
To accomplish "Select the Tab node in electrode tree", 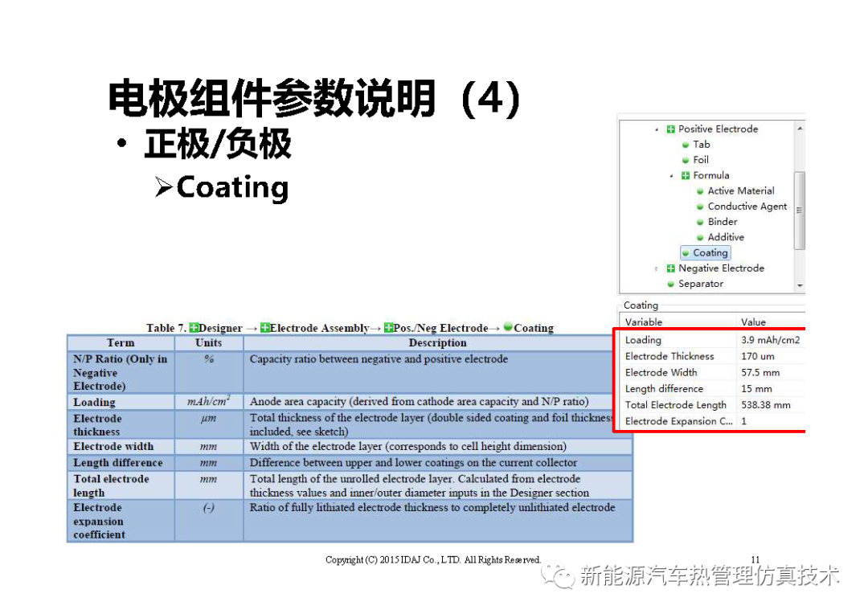I will 701,145.
